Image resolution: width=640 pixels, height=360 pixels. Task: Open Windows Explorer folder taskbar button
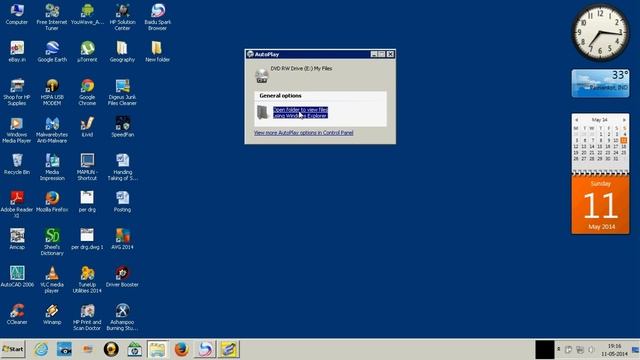point(158,349)
